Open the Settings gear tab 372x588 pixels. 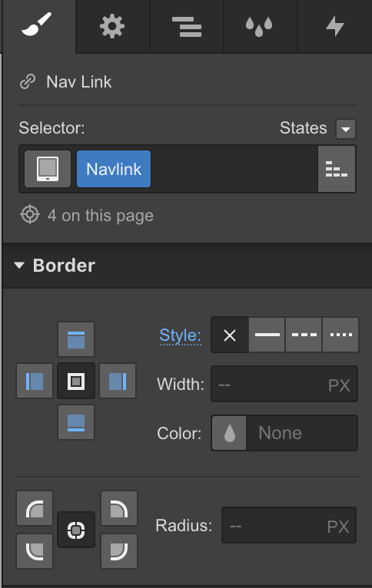pos(112,26)
